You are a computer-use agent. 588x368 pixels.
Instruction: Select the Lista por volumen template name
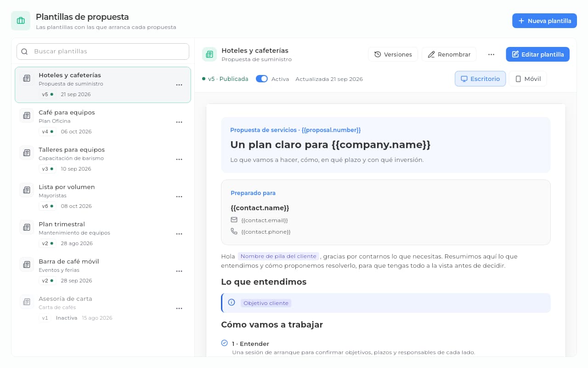(x=67, y=187)
